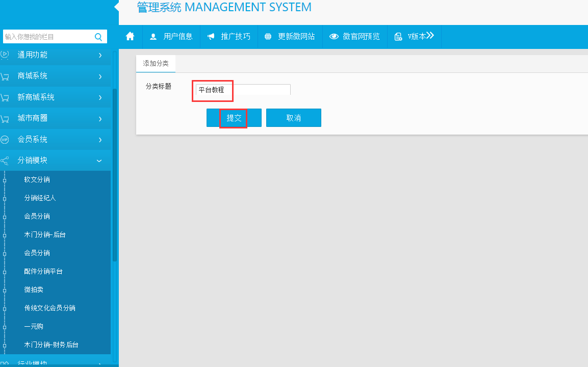
Task: Open 分销经纪人 in sidebar
Action: coord(40,198)
